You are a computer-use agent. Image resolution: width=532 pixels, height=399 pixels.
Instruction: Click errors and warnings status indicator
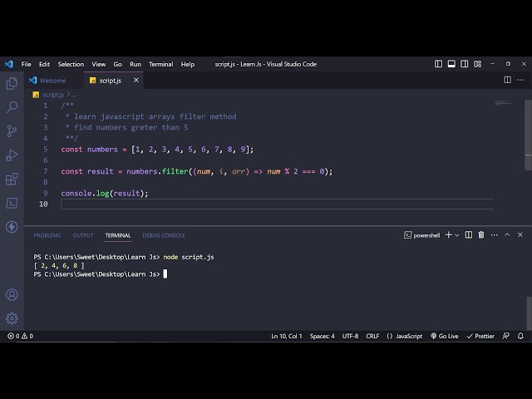(20, 336)
